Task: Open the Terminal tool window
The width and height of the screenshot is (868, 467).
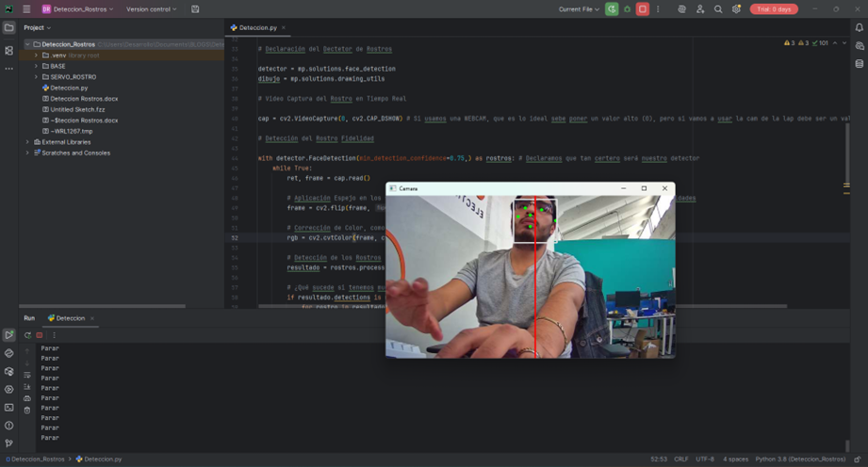Action: click(9, 408)
